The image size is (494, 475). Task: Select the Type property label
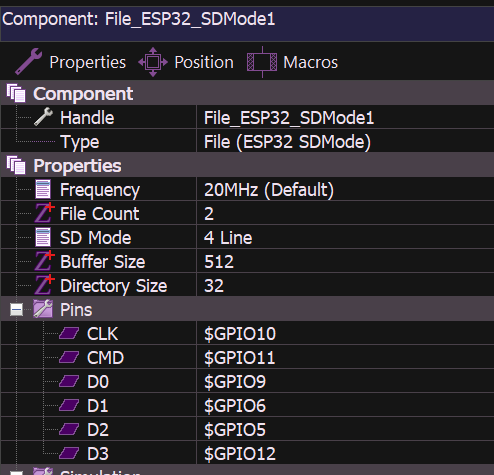click(80, 142)
